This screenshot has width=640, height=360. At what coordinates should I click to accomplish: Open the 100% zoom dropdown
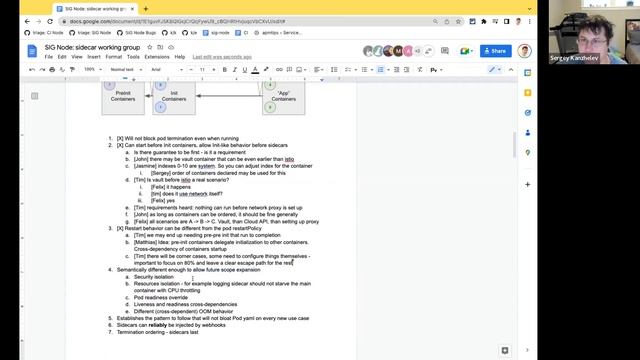point(93,70)
